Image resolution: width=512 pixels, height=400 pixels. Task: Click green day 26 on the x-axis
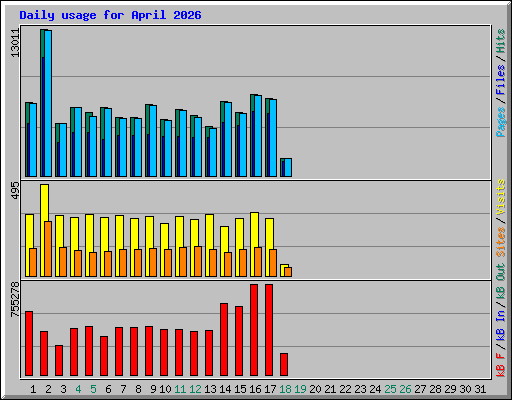click(405, 389)
